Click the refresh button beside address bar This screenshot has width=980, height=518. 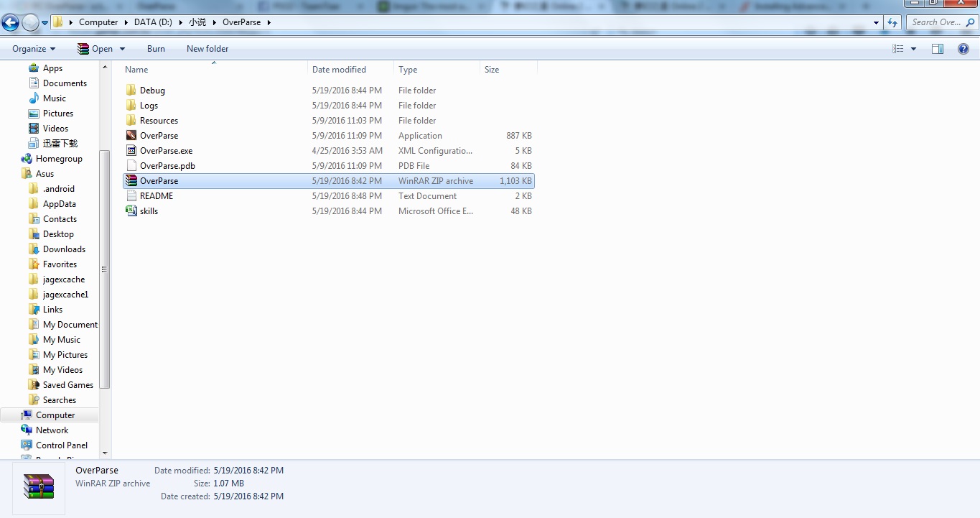pyautogui.click(x=892, y=22)
